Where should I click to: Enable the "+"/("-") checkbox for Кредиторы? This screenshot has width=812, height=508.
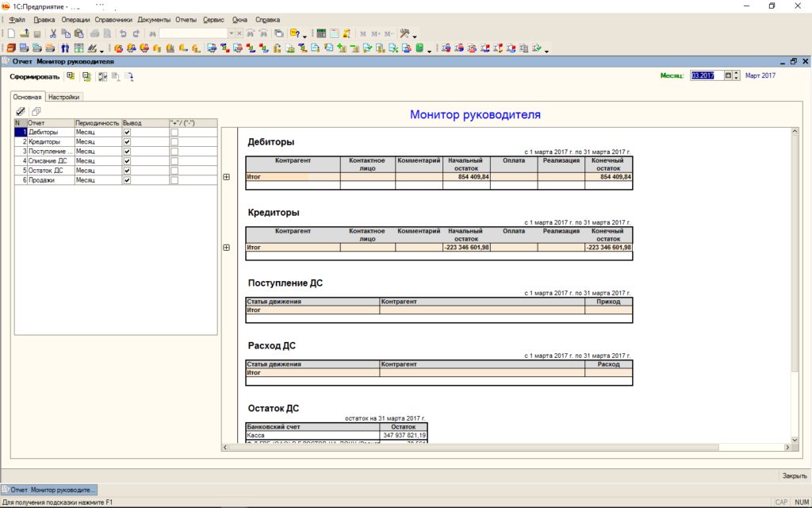[174, 141]
